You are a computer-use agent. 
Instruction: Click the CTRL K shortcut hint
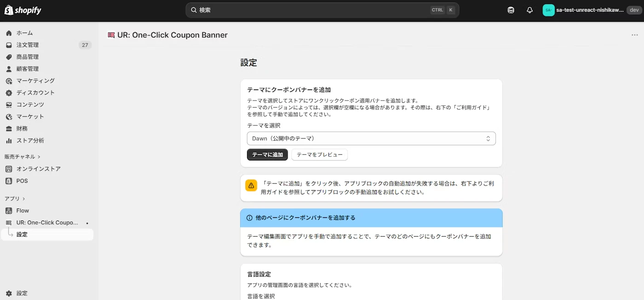point(443,10)
